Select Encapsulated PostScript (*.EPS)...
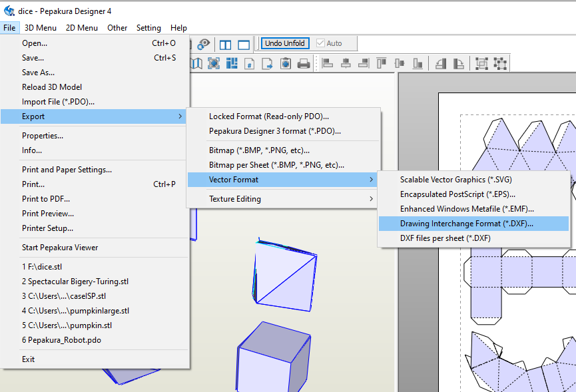Image resolution: width=576 pixels, height=392 pixels. 474,194
